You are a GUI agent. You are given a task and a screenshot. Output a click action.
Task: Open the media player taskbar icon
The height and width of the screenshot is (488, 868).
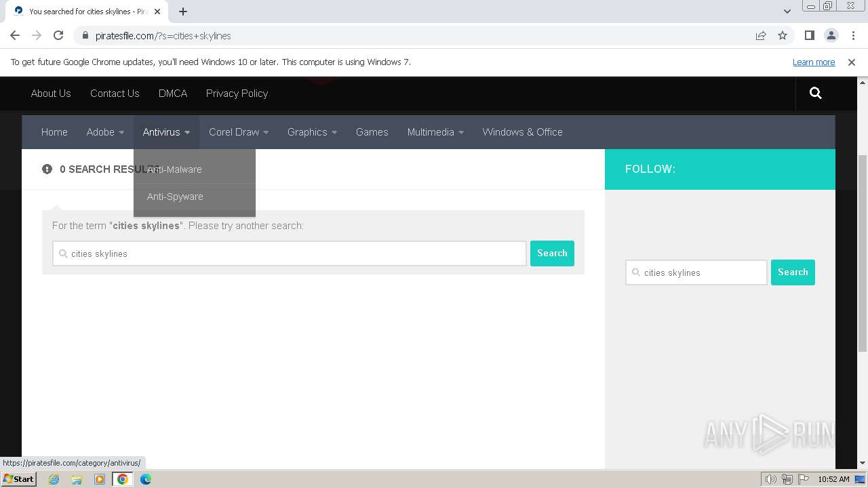pyautogui.click(x=100, y=479)
